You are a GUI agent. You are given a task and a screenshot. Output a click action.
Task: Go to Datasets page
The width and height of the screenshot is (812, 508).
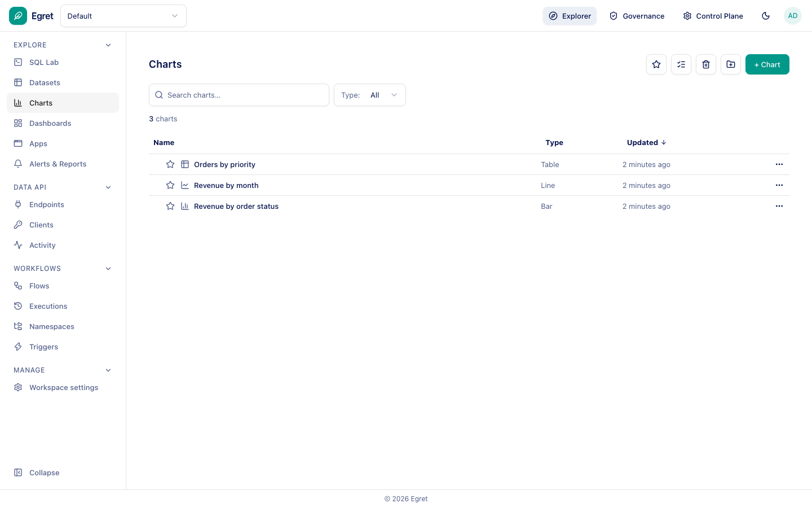click(x=63, y=82)
